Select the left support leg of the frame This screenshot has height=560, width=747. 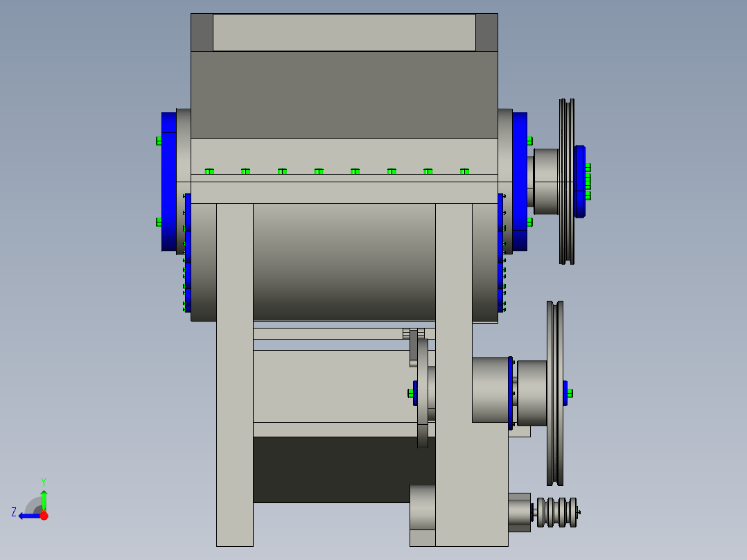(235, 375)
